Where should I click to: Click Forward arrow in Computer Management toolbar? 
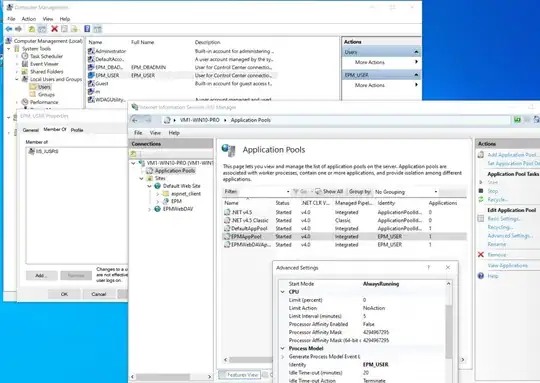coord(18,29)
